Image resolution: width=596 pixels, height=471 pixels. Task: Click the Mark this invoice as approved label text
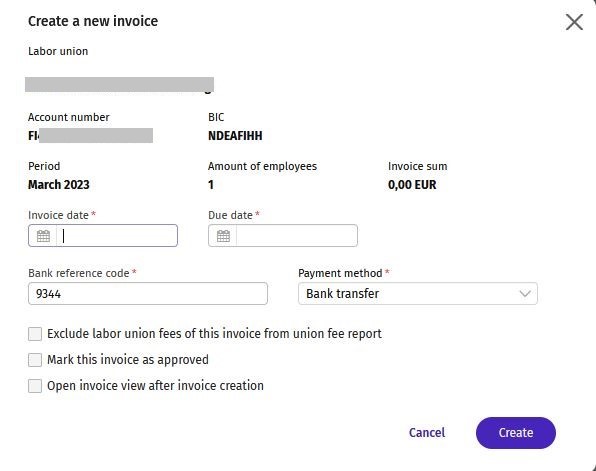click(128, 360)
